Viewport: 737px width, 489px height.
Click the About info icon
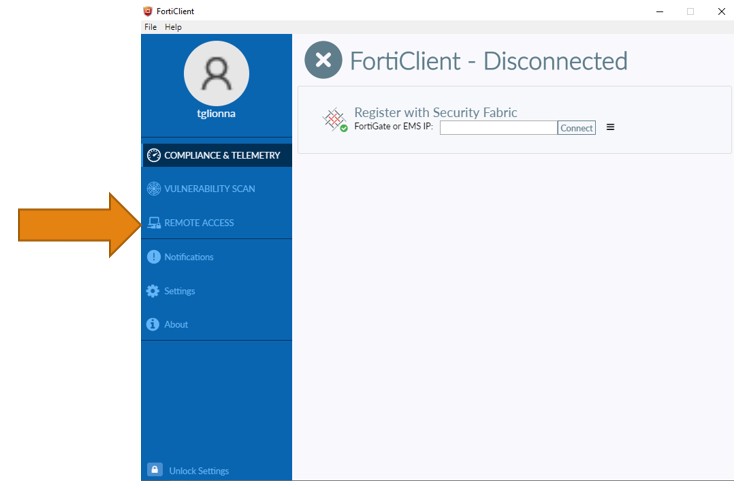pos(153,324)
